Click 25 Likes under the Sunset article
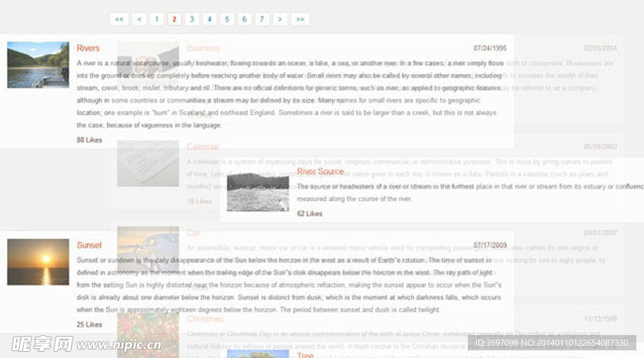 (89, 324)
